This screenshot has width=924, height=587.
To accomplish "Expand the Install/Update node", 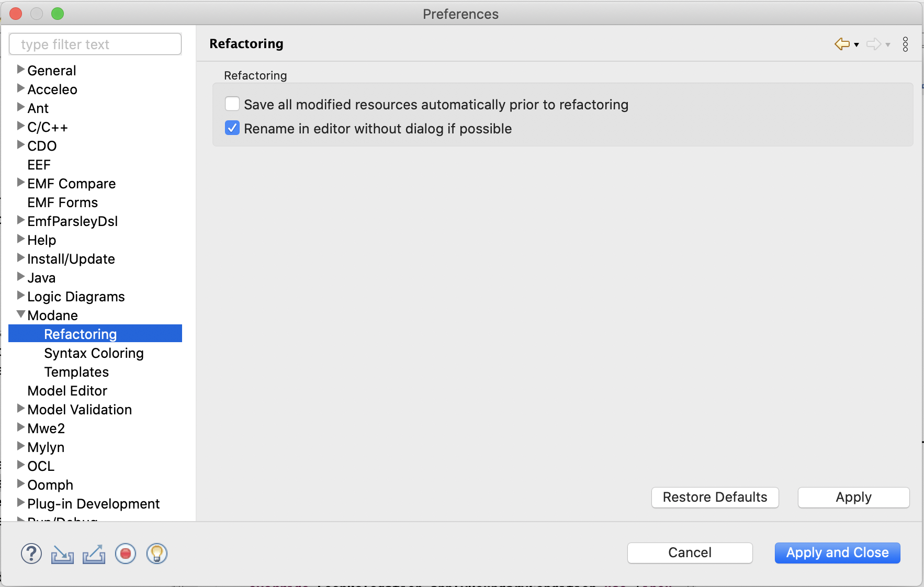I will [21, 257].
